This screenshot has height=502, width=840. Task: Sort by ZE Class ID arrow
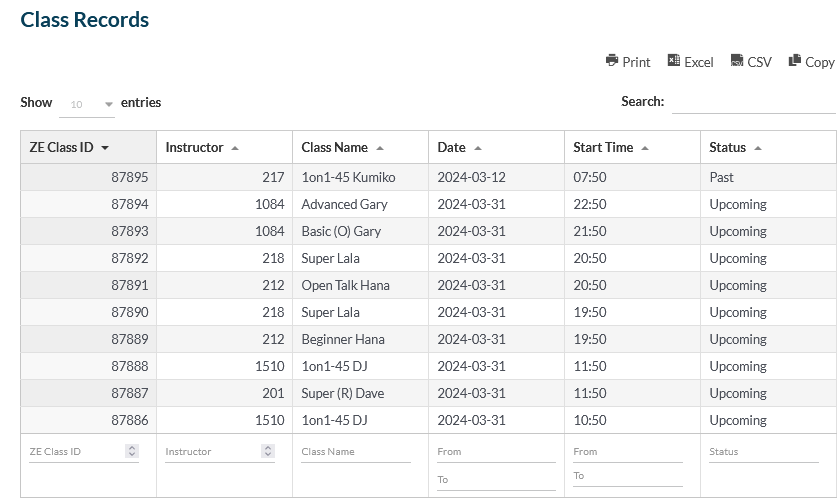point(105,148)
